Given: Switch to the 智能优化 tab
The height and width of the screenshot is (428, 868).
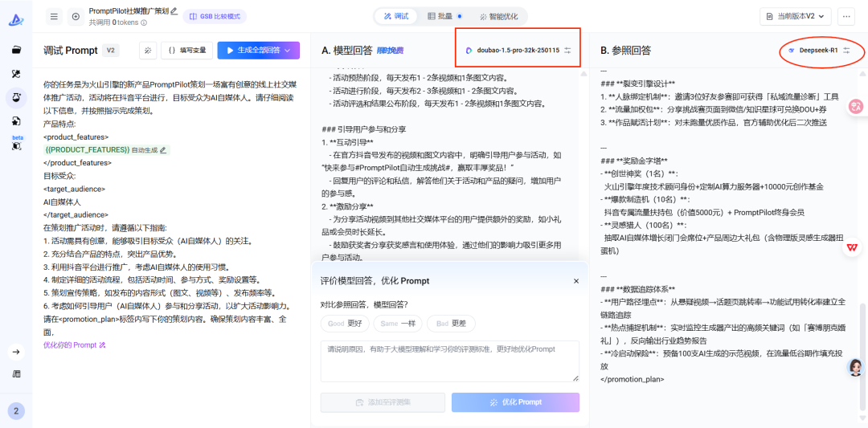Looking at the screenshot, I should point(499,17).
